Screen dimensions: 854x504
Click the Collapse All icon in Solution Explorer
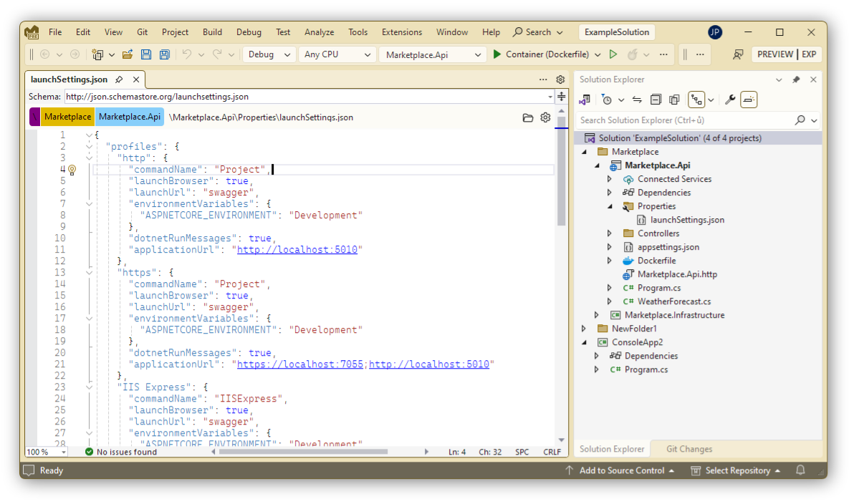click(x=656, y=100)
